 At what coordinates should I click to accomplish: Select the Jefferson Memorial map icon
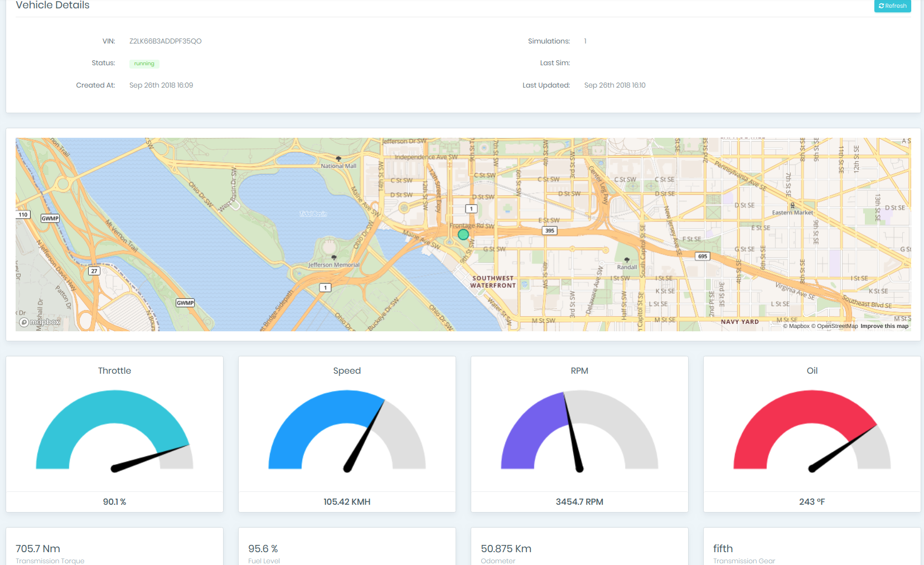pyautogui.click(x=334, y=258)
